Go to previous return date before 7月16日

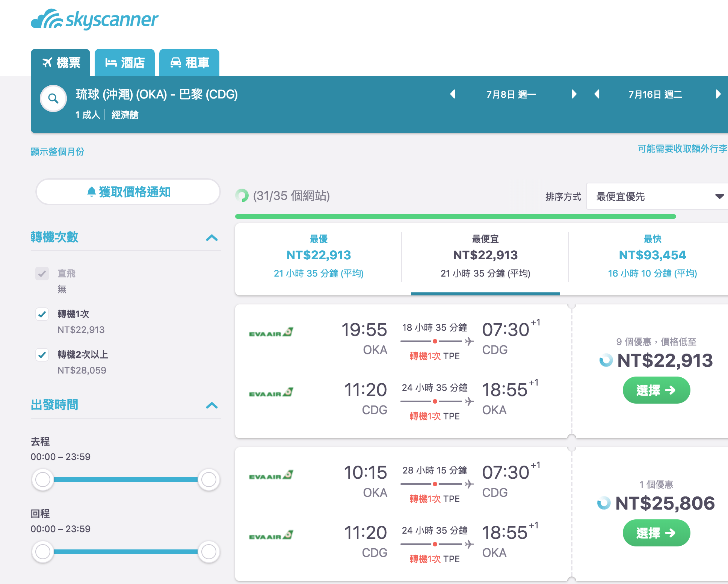point(597,94)
